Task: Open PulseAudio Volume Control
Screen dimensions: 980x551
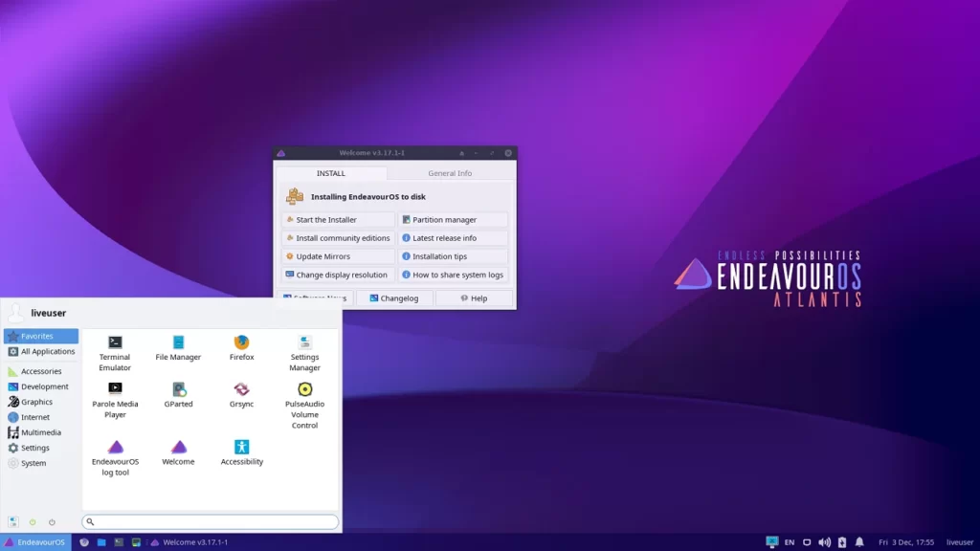Action: 304,389
